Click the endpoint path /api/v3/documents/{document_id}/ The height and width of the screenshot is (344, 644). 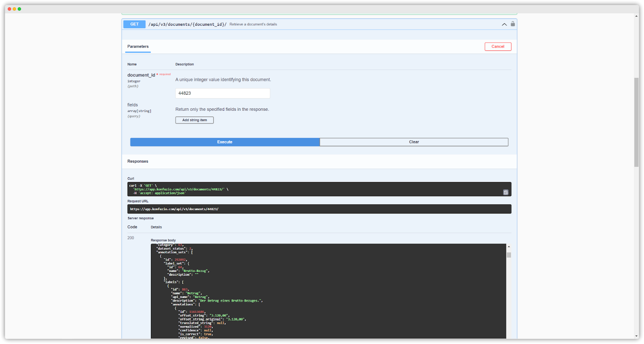(188, 24)
